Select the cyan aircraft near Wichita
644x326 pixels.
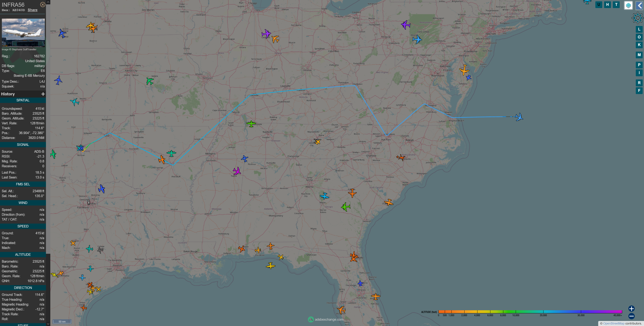(x=74, y=102)
